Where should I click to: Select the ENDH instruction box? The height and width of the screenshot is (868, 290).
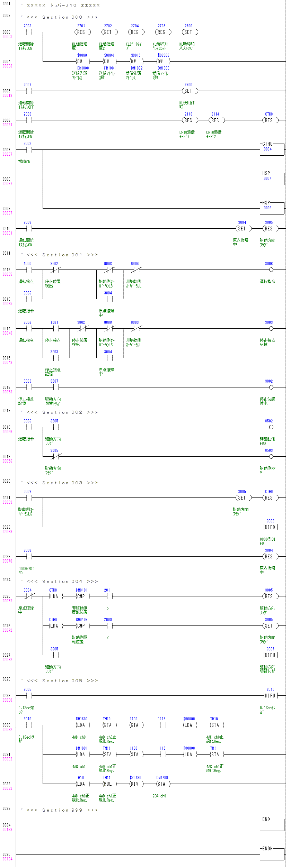272,854
